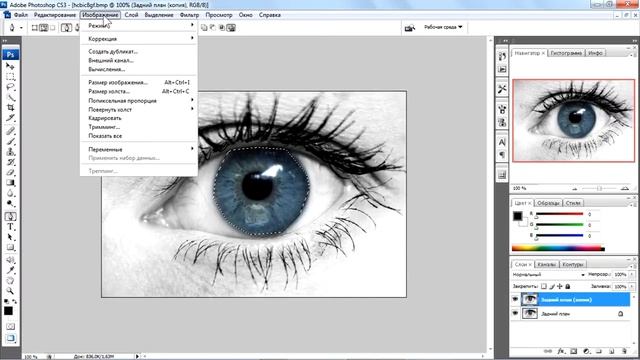Select the Hand tool
640x360 pixels.
10,281
